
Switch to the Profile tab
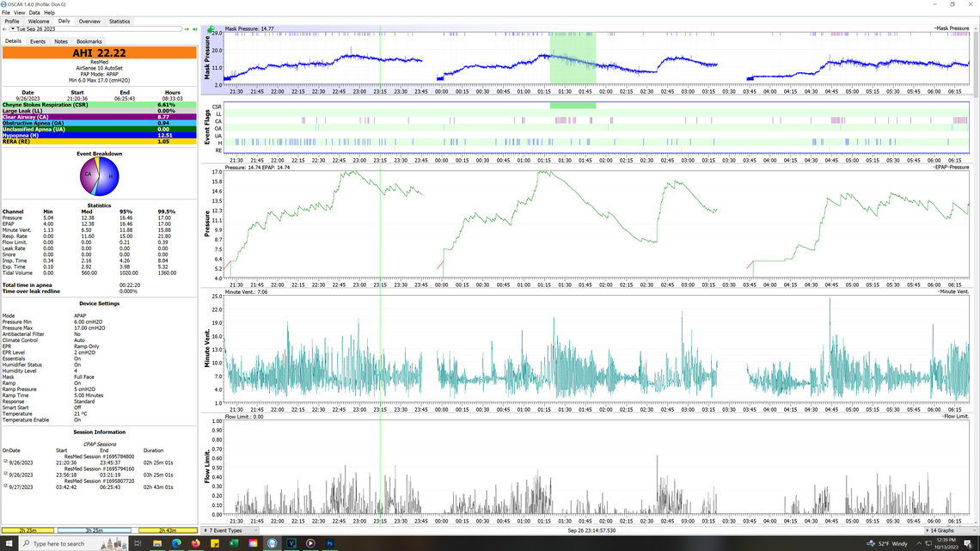click(12, 21)
